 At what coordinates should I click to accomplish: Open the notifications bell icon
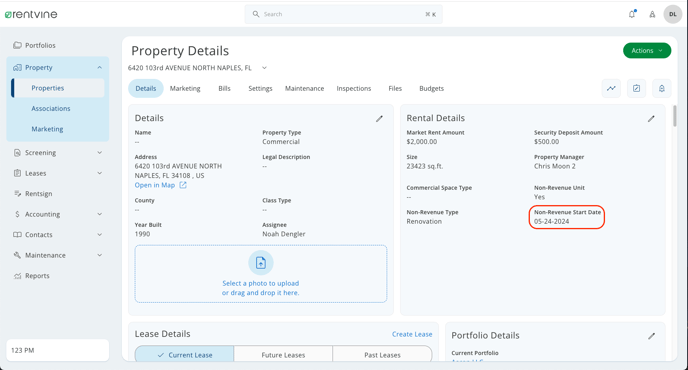pos(632,14)
